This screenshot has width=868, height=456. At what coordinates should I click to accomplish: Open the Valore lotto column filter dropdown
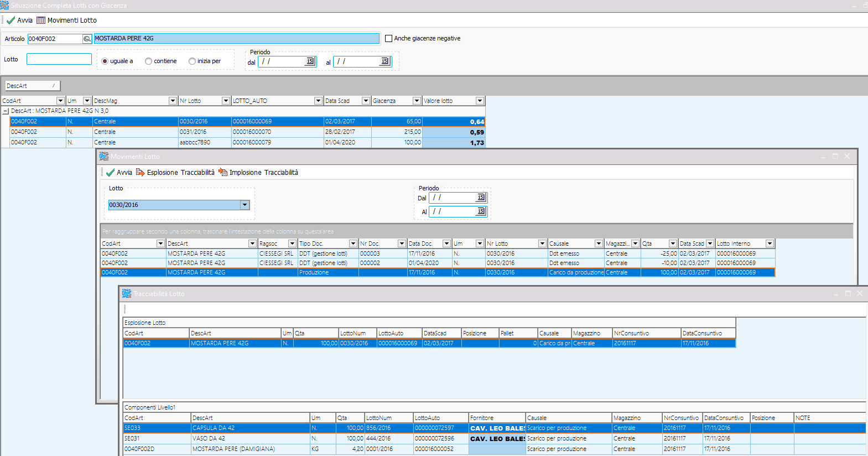(480, 101)
